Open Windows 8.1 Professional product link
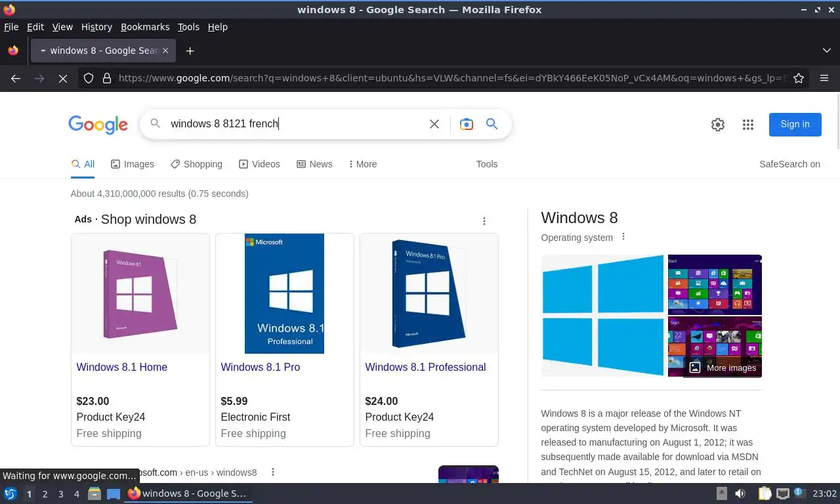Viewport: 840px width, 504px height. (x=425, y=367)
